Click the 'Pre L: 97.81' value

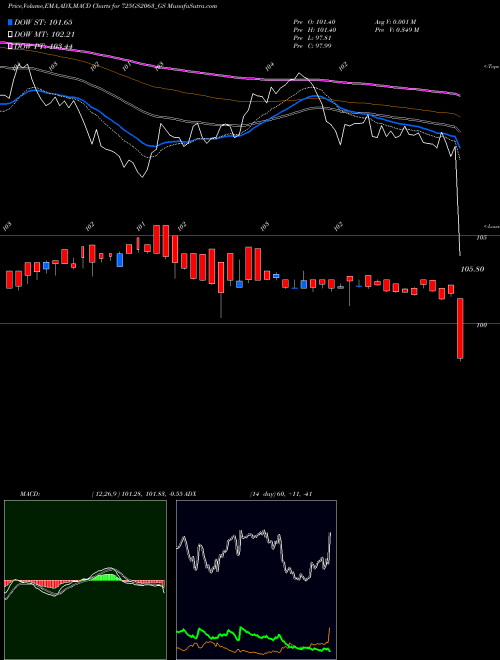click(x=313, y=37)
